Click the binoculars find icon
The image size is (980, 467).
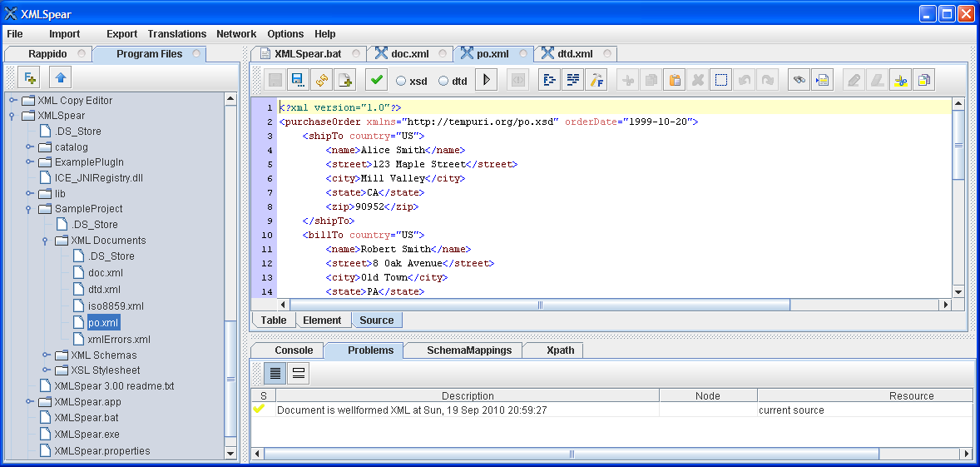click(x=799, y=80)
